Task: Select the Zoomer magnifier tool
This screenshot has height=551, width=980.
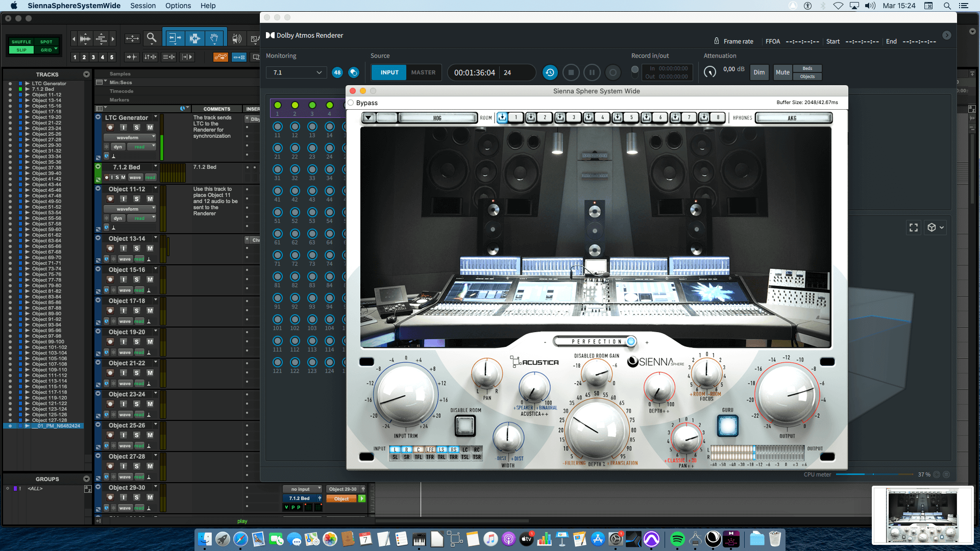Action: pos(151,38)
